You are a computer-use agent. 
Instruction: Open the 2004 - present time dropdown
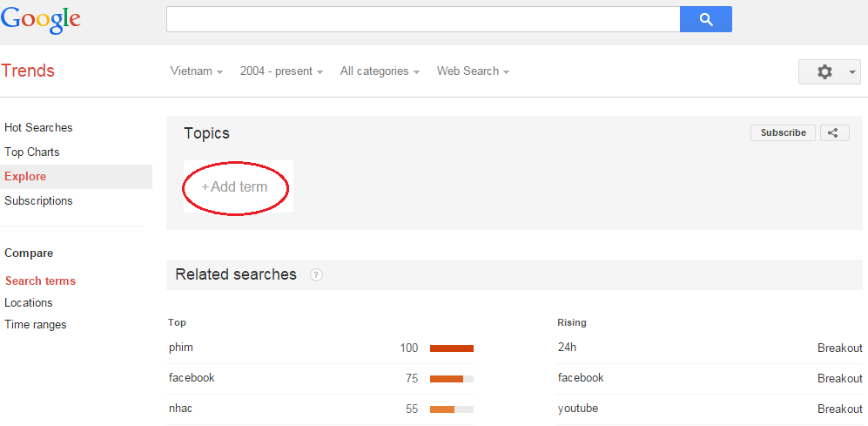[x=281, y=71]
